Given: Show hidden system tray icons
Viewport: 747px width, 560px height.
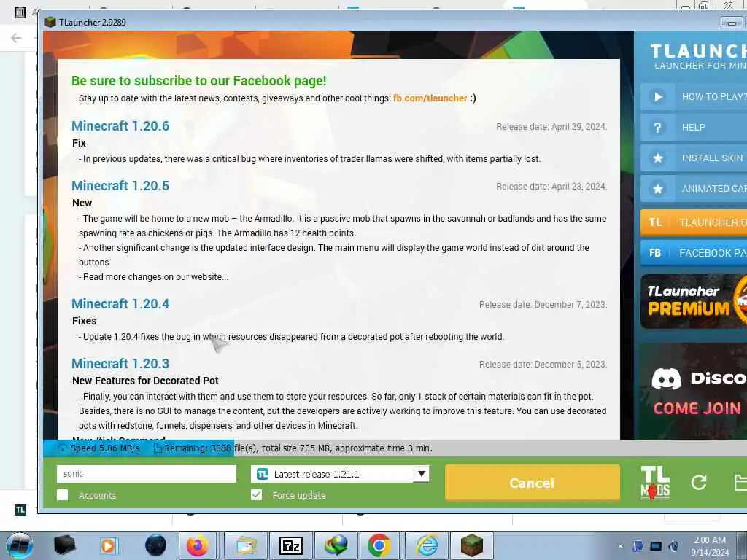Looking at the screenshot, I should coord(620,547).
